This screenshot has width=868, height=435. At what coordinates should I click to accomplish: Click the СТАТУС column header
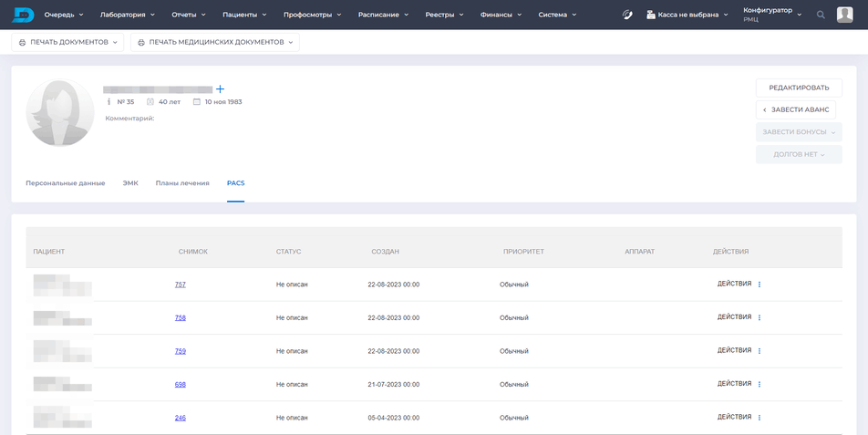tap(288, 252)
